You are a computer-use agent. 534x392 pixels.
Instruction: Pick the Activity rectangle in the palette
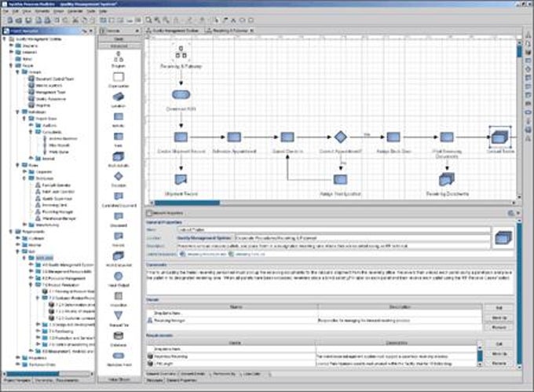pos(118,117)
